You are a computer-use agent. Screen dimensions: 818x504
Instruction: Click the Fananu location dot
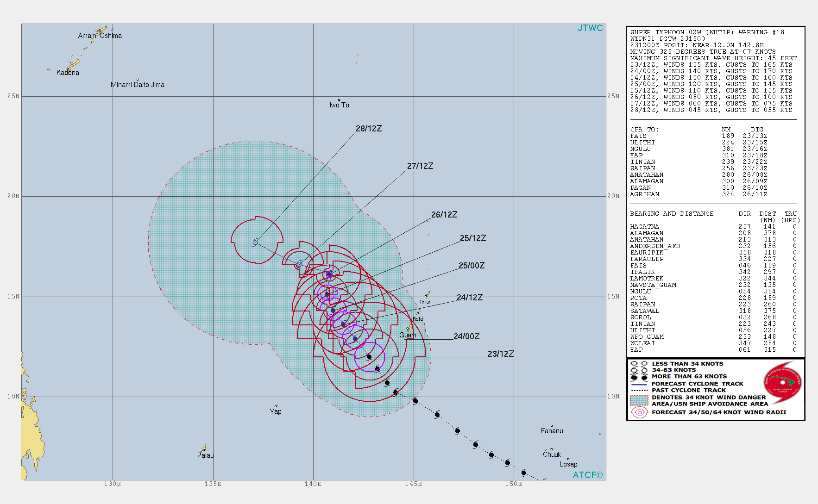[551, 426]
